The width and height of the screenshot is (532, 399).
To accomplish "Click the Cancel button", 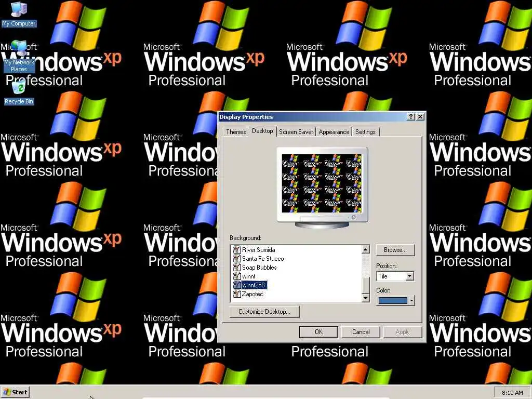I will (361, 332).
